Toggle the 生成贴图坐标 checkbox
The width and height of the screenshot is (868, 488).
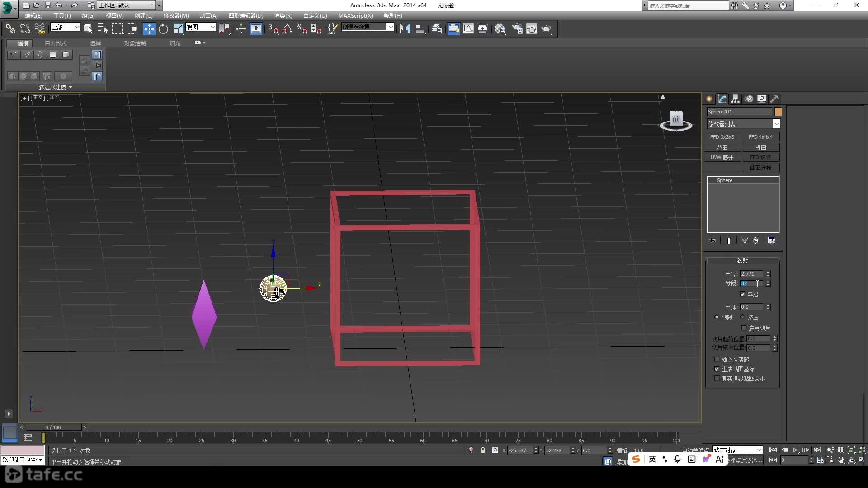click(717, 369)
